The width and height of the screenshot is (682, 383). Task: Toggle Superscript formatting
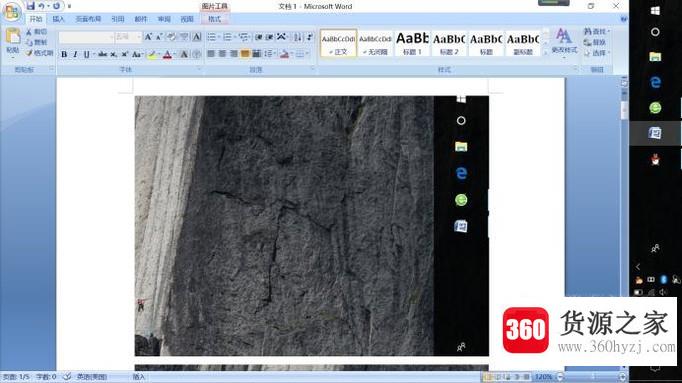[125, 54]
